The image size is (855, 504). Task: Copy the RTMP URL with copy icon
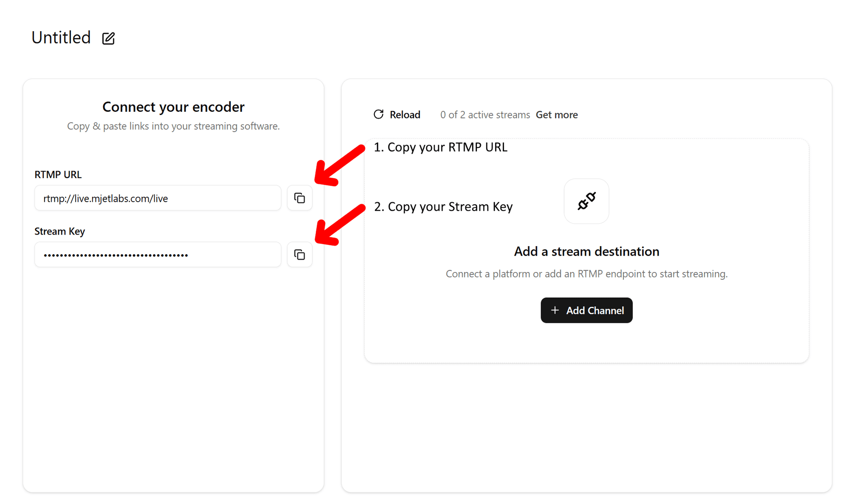click(300, 198)
